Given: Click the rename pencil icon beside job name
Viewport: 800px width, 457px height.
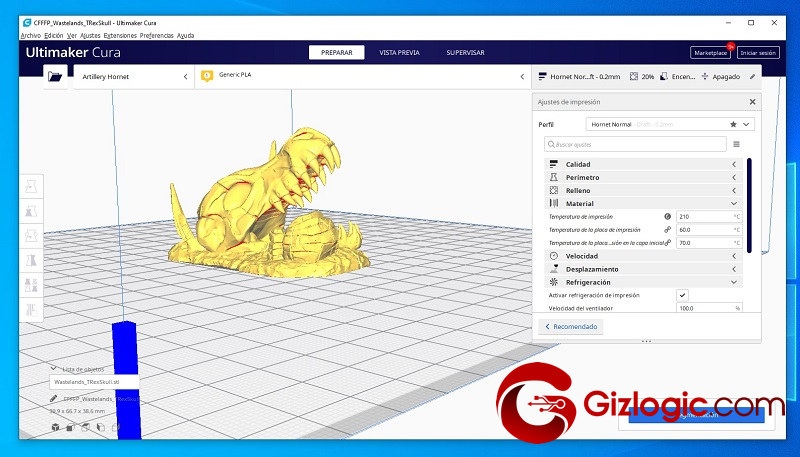Looking at the screenshot, I should pyautogui.click(x=53, y=398).
